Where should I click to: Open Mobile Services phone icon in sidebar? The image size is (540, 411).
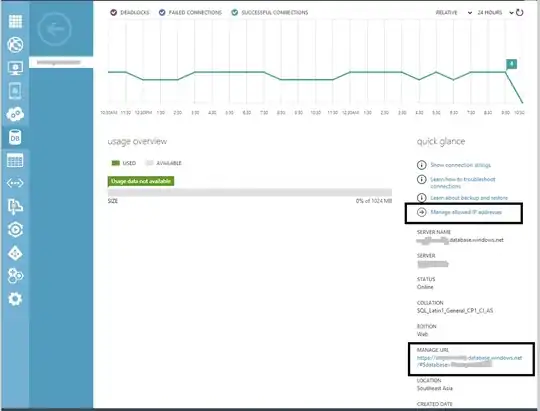[15, 91]
